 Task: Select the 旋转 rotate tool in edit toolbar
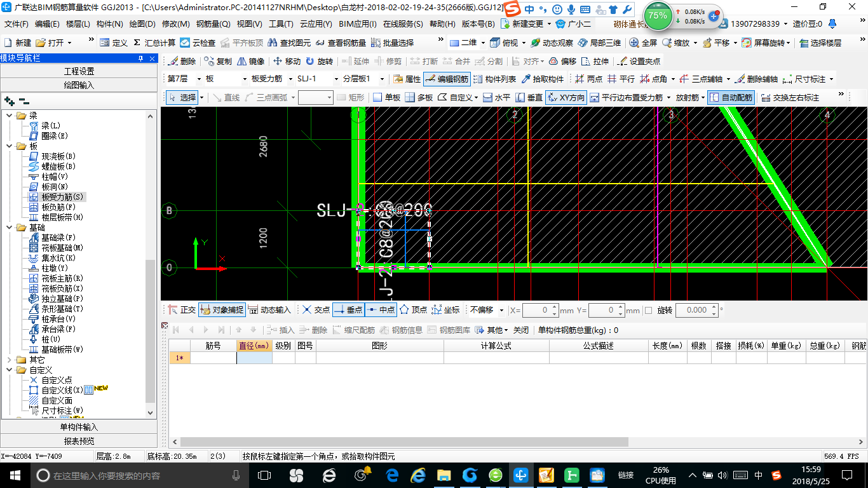[x=319, y=62]
